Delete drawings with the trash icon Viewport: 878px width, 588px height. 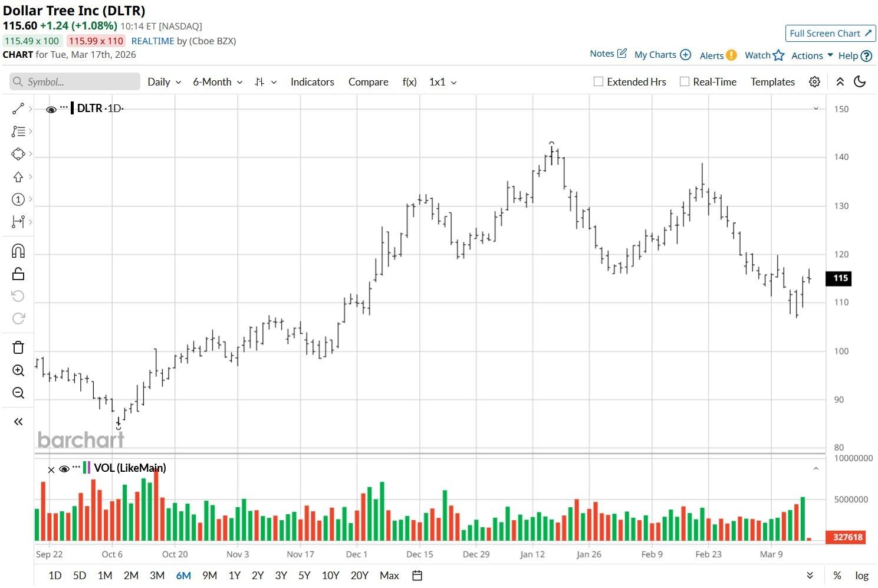click(x=18, y=347)
